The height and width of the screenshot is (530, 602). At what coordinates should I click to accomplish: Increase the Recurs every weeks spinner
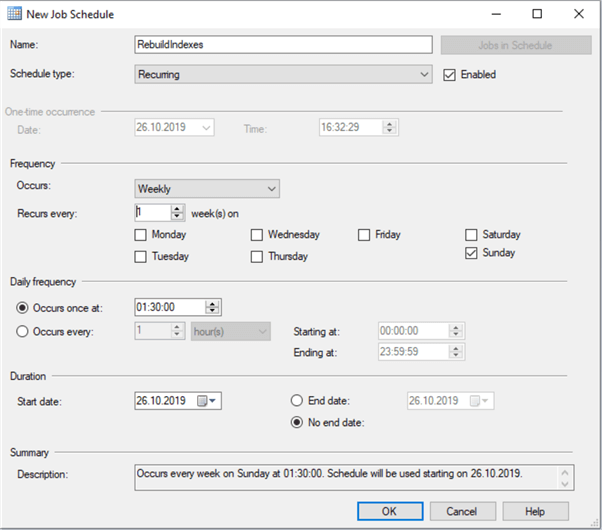pyautogui.click(x=177, y=208)
